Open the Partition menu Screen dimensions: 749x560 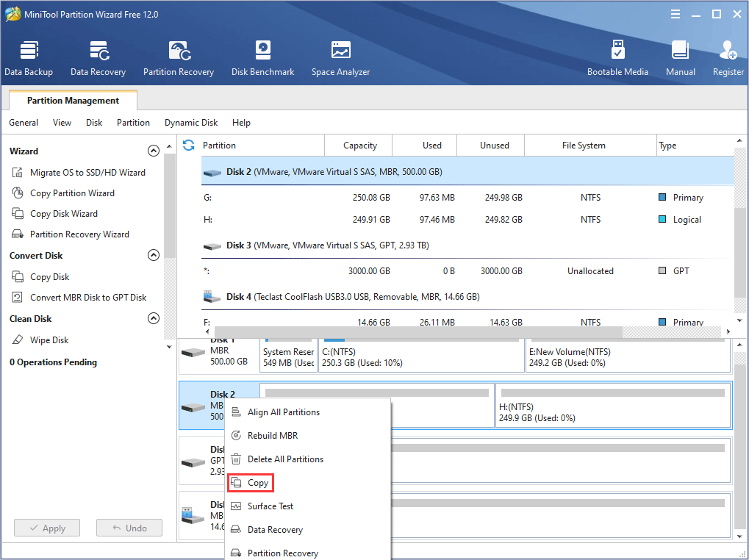pos(133,123)
